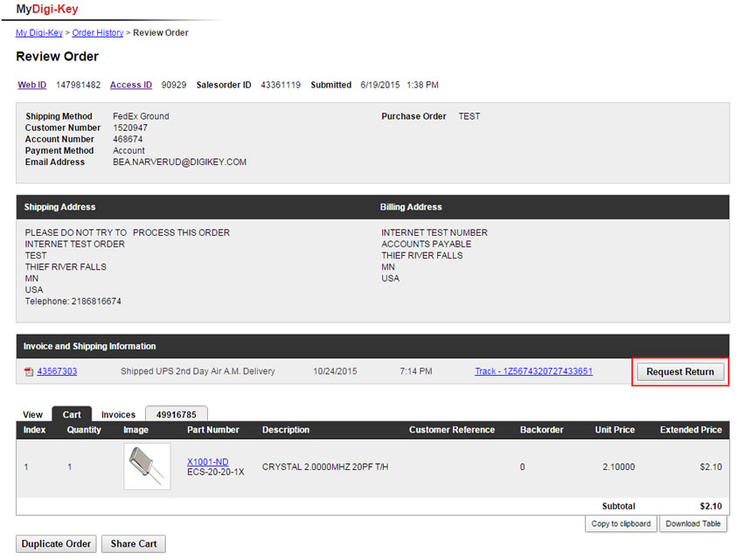743x560 pixels.
Task: Open part number X1001-ND link
Action: [207, 461]
